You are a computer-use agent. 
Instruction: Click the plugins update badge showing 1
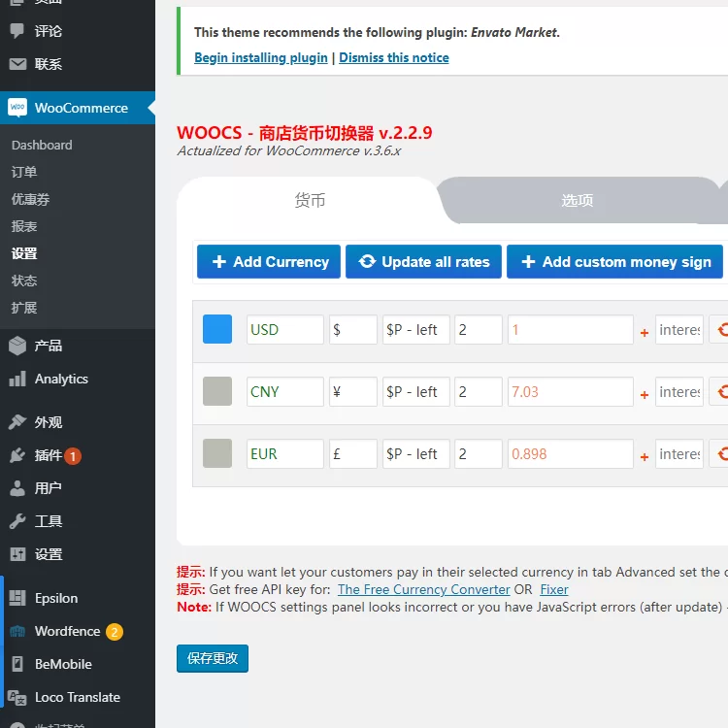73,456
